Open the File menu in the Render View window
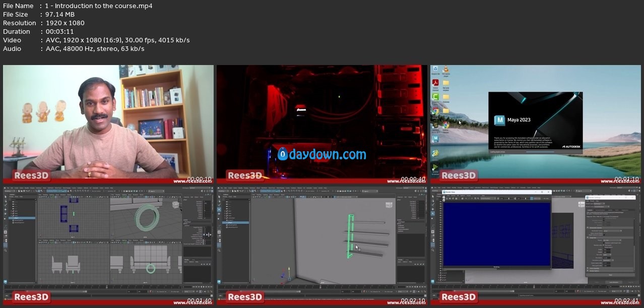The width and height of the screenshot is (644, 308). click(444, 195)
